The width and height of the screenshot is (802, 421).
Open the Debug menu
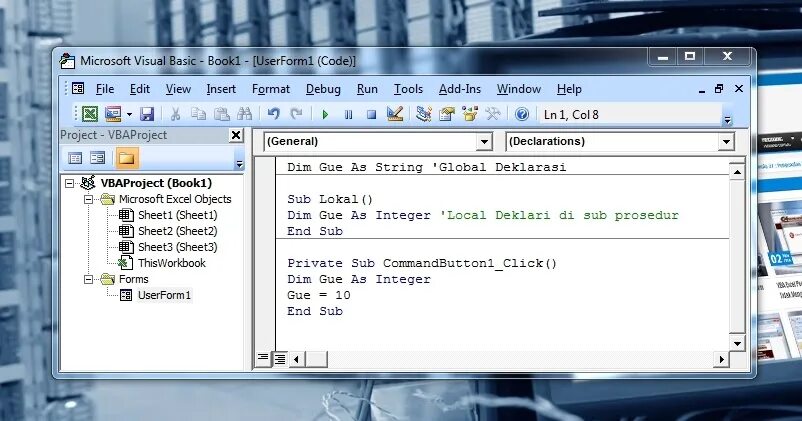coord(323,89)
